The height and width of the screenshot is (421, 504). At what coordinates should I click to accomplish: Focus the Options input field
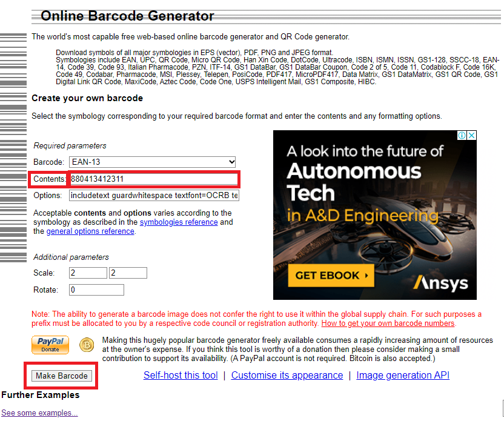154,196
